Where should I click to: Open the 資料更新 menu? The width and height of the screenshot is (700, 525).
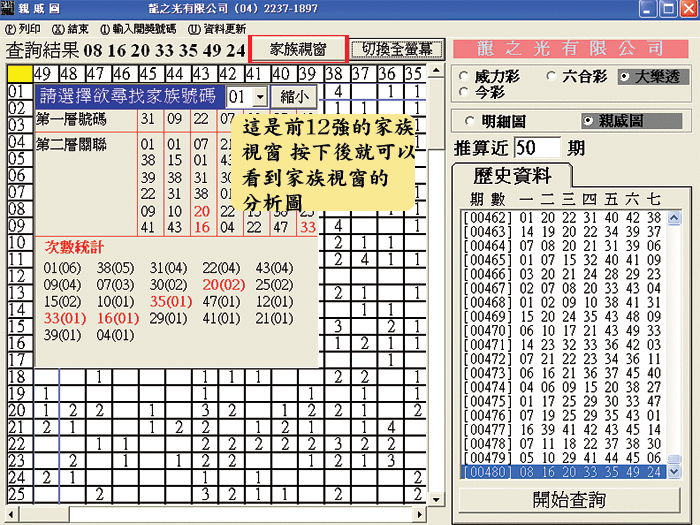click(217, 29)
